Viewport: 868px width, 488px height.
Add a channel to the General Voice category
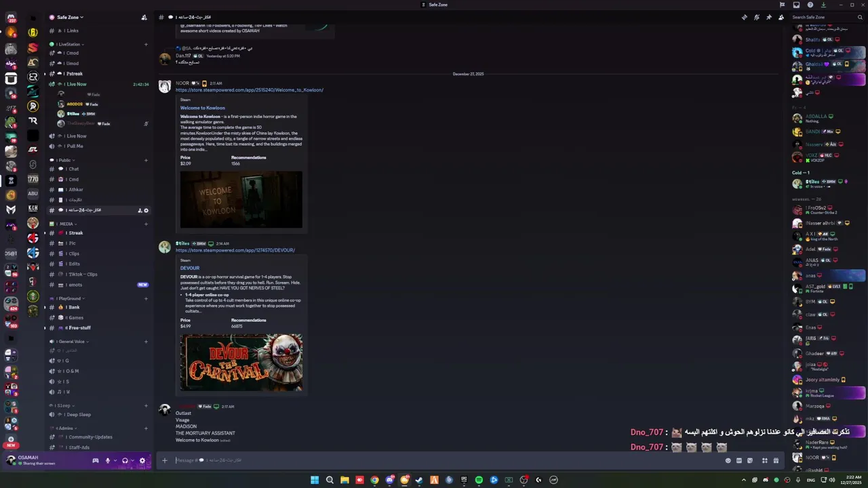(x=146, y=342)
